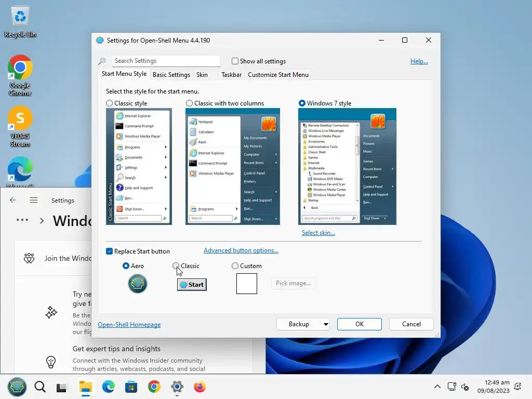Click the Pick image button
The image size is (532, 399).
(293, 283)
